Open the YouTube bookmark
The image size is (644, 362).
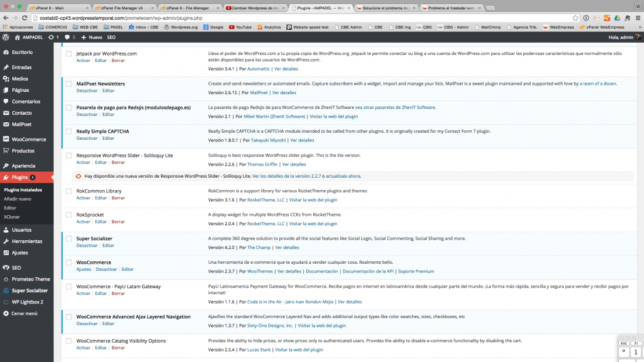click(240, 27)
